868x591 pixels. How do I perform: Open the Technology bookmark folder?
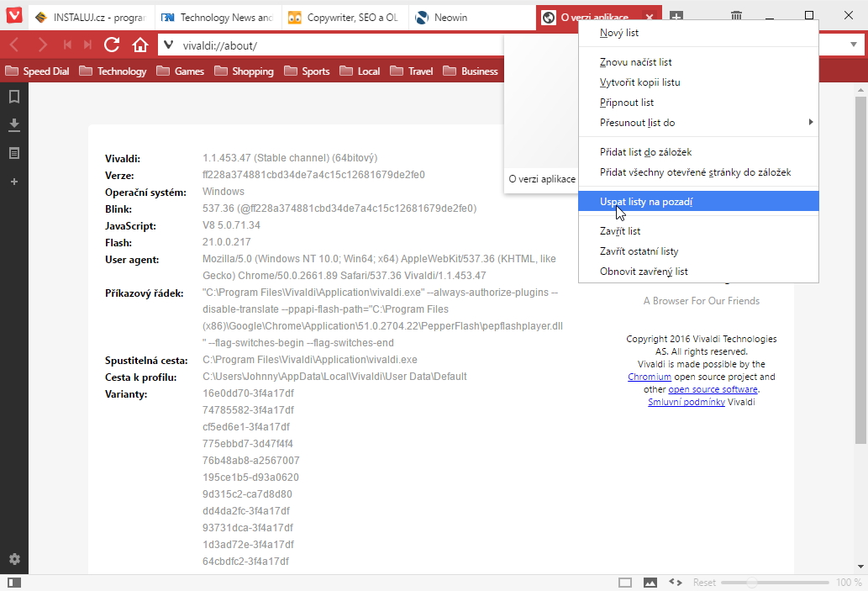[x=113, y=71]
